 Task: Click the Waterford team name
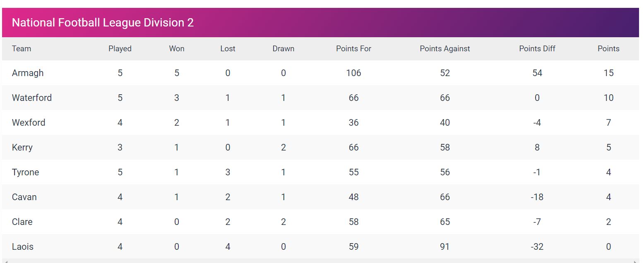tap(32, 98)
